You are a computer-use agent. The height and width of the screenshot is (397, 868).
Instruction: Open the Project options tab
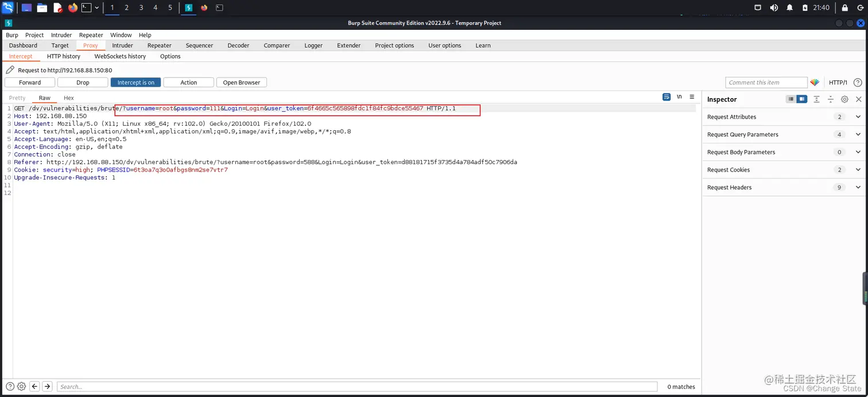click(394, 45)
